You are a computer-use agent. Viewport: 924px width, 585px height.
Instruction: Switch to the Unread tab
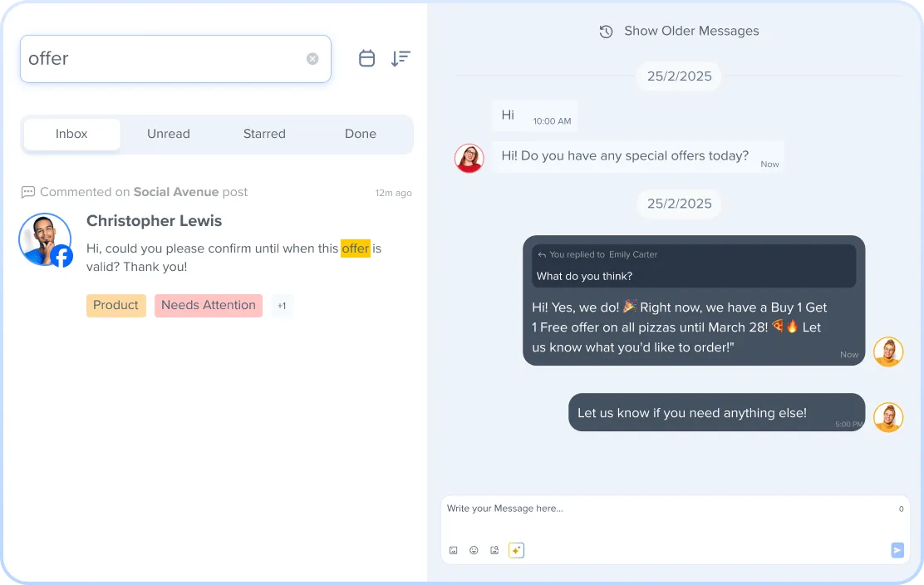[x=168, y=134]
